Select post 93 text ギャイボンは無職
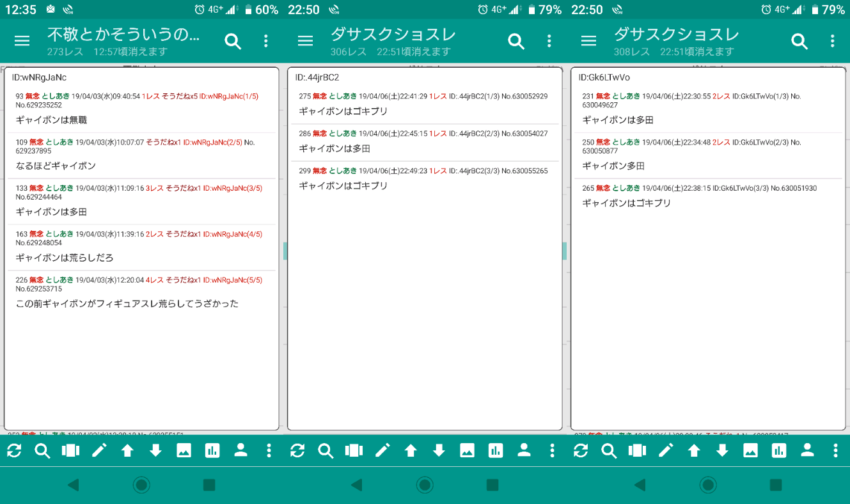This screenshot has width=850, height=504. [x=51, y=120]
